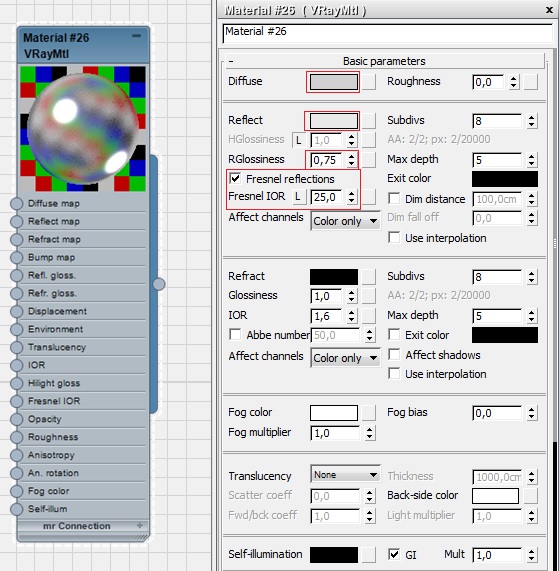Click the Roughness input socket on node

click(x=16, y=437)
